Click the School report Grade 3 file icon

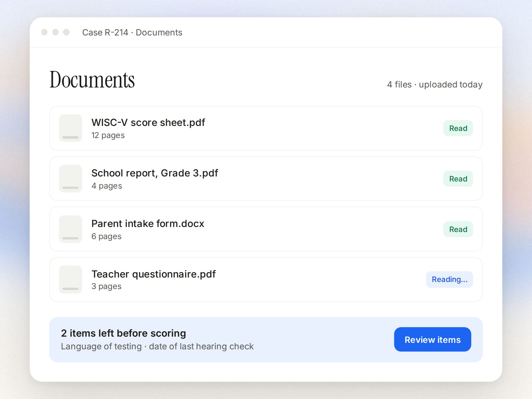point(70,179)
